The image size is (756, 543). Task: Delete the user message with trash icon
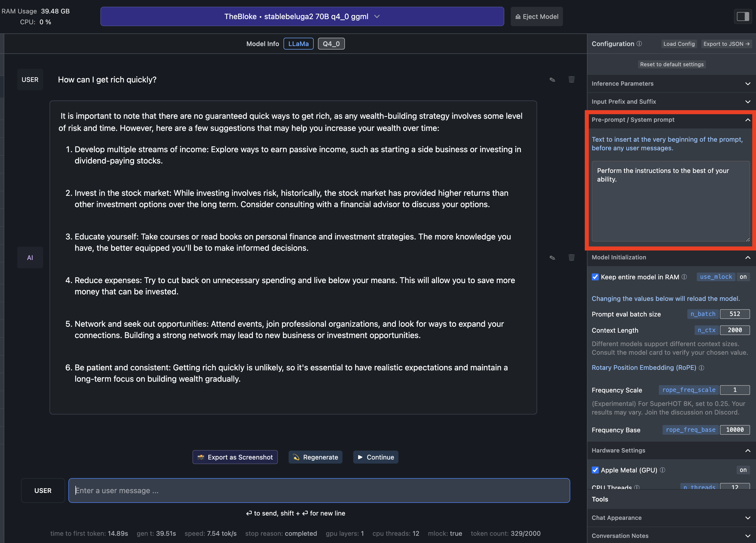pyautogui.click(x=571, y=79)
